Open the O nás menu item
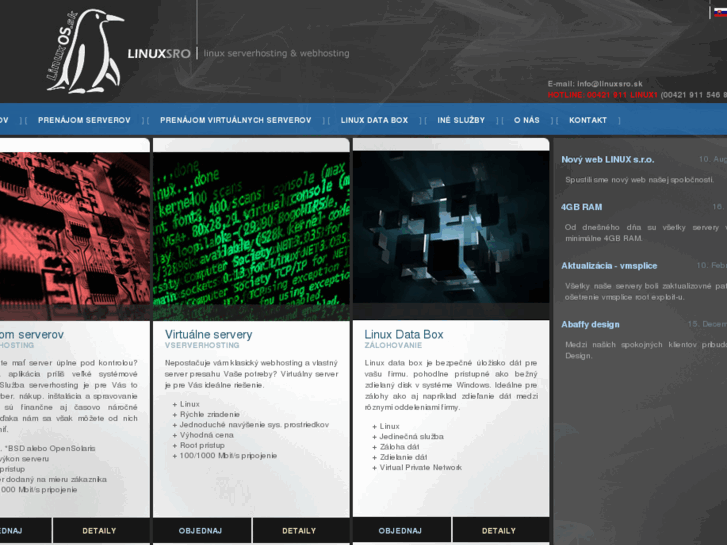 point(527,120)
